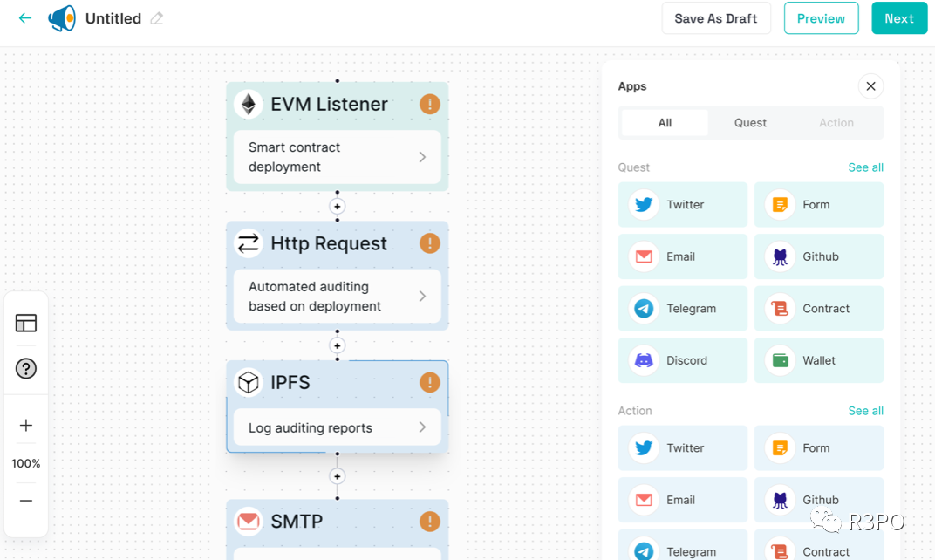Image resolution: width=935 pixels, height=560 pixels.
Task: Open Log auditing reports chevron
Action: pos(422,427)
